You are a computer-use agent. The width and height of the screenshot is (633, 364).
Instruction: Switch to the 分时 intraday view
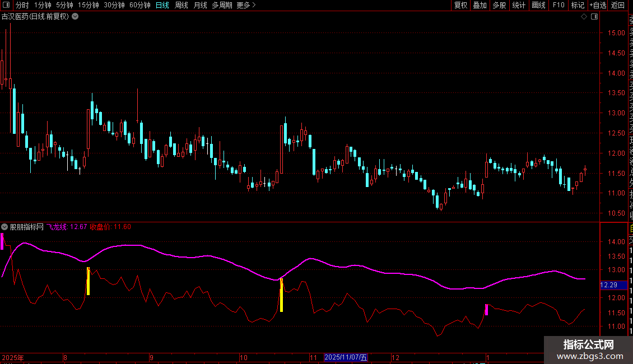point(22,5)
